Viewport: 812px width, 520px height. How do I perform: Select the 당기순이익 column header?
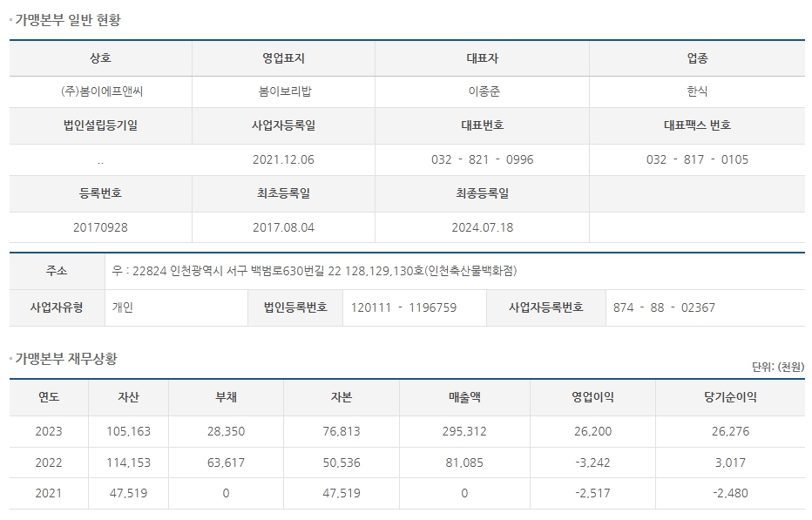[730, 397]
